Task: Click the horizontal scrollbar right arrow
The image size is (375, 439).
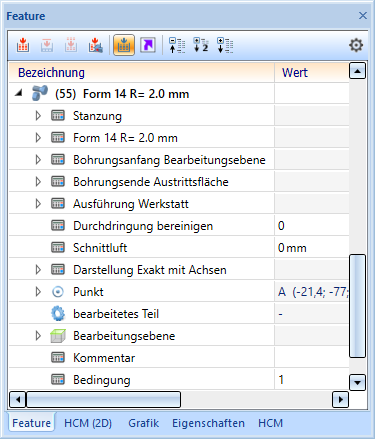Action: click(x=340, y=399)
